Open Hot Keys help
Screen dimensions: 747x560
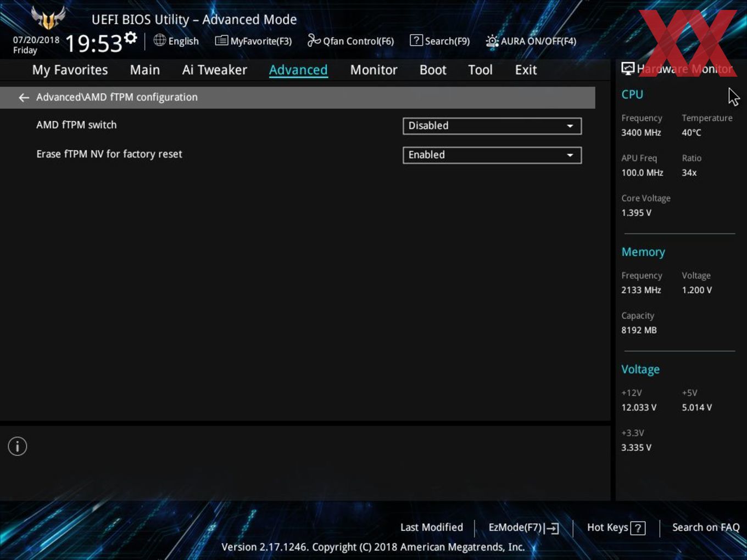point(616,528)
